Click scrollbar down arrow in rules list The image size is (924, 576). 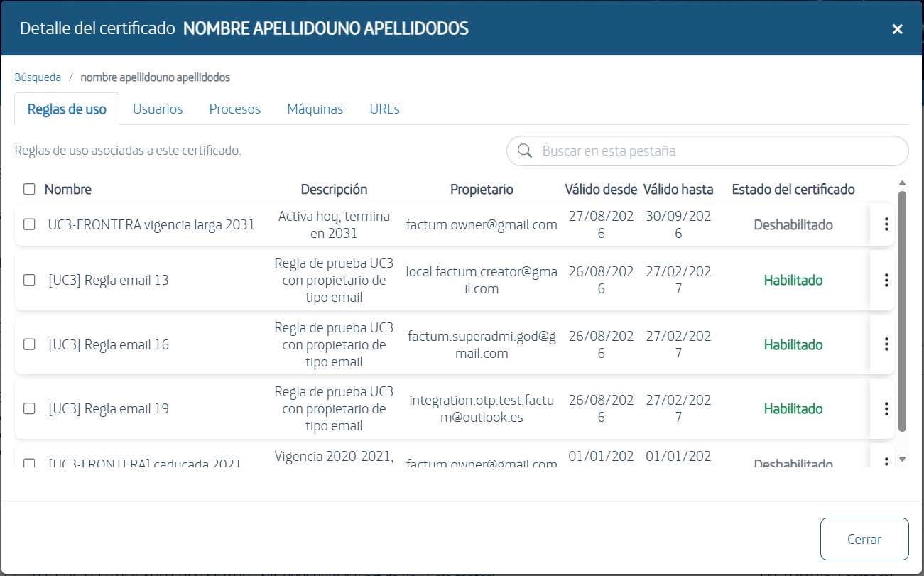[x=903, y=460]
